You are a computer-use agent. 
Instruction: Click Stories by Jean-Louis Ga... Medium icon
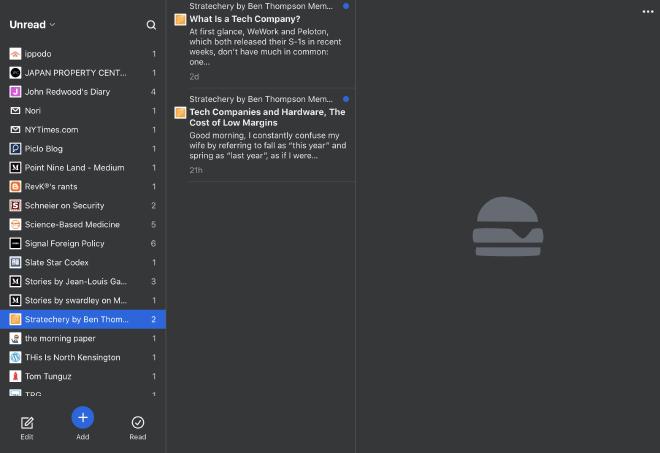point(15,281)
